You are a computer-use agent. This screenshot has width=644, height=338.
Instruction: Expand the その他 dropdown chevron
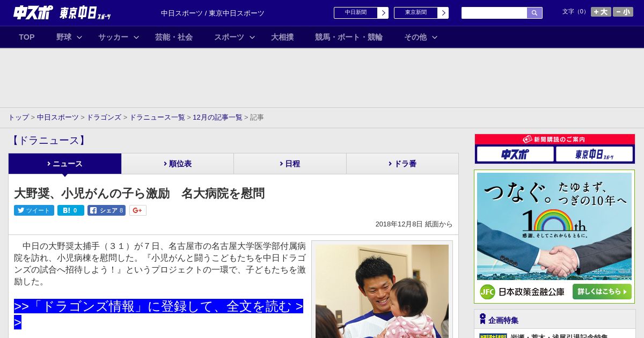pos(435,37)
